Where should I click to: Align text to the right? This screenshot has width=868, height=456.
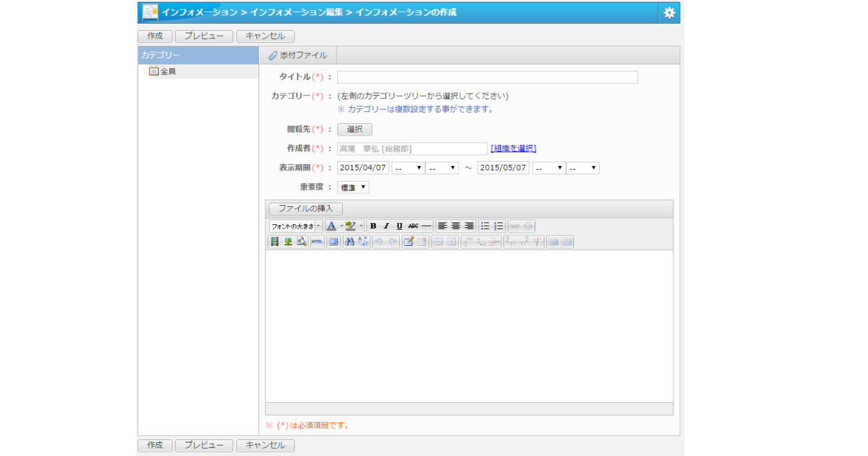(x=469, y=226)
